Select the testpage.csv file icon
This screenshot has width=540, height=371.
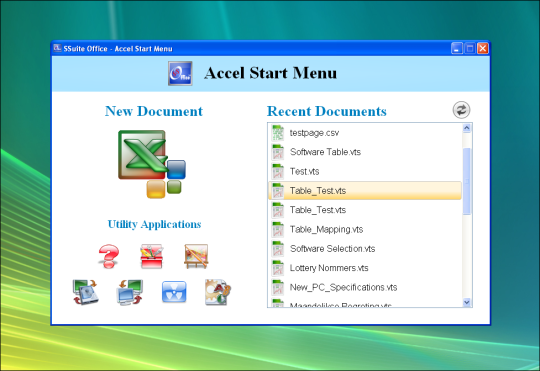point(278,133)
